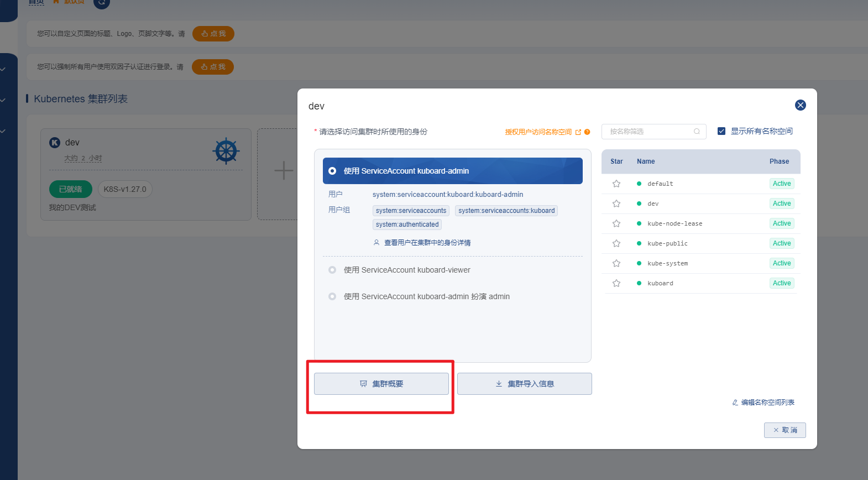Click 已就绪 status badge on dev card
Image resolution: width=868 pixels, height=480 pixels.
(x=70, y=189)
